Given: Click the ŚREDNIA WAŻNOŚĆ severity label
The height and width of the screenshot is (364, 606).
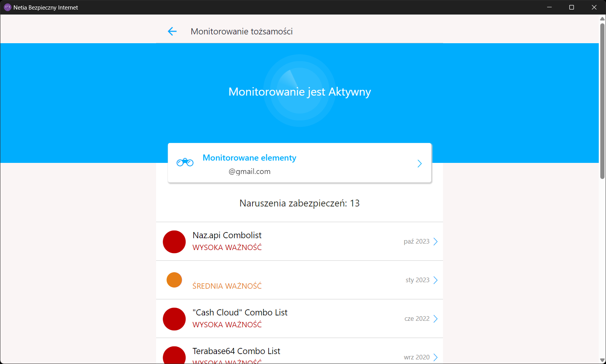Looking at the screenshot, I should [x=227, y=286].
